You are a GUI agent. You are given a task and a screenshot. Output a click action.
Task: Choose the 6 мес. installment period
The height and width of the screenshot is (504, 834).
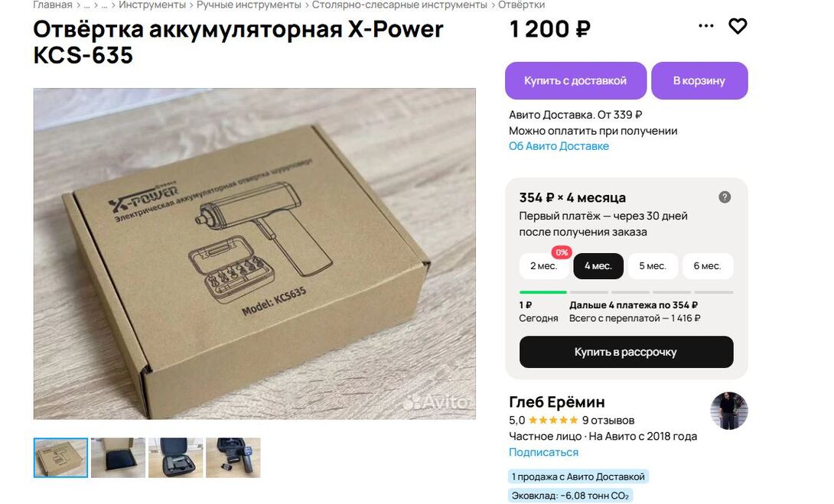(707, 266)
